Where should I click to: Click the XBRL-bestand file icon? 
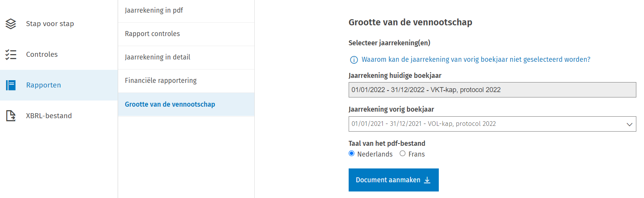(x=11, y=116)
